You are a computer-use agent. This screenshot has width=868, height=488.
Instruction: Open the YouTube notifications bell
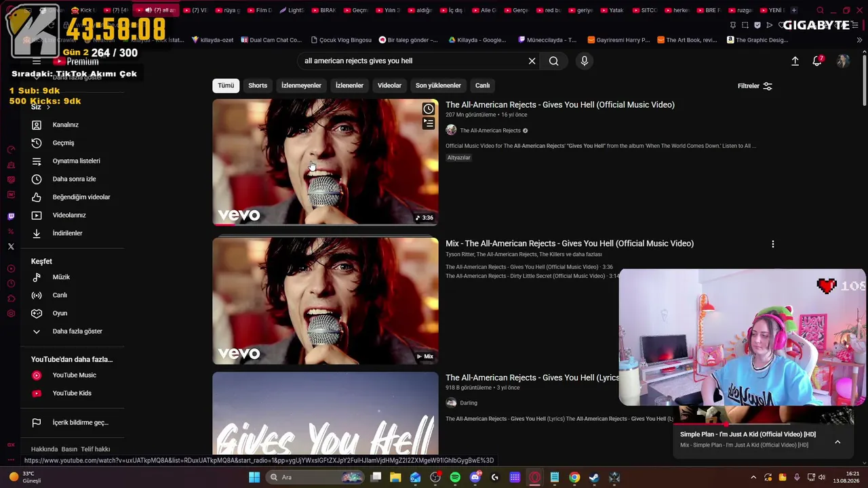[x=818, y=61]
